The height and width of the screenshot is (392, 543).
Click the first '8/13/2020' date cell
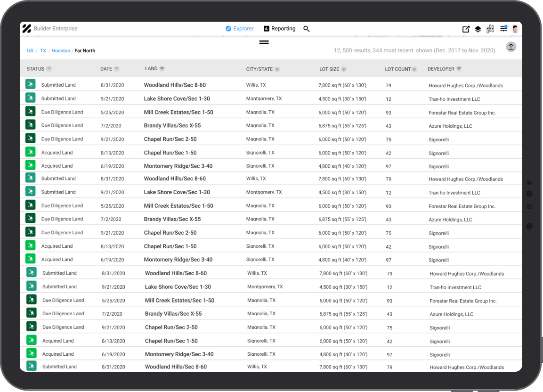(113, 153)
